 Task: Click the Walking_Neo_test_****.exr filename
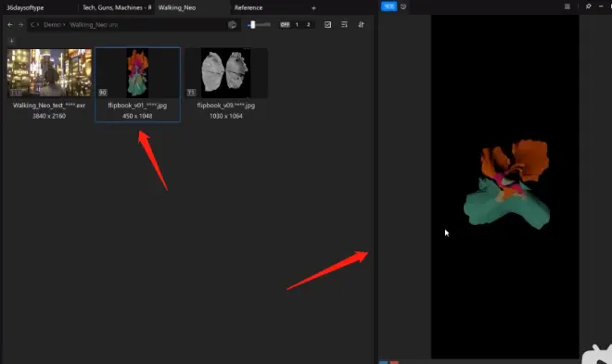click(49, 106)
